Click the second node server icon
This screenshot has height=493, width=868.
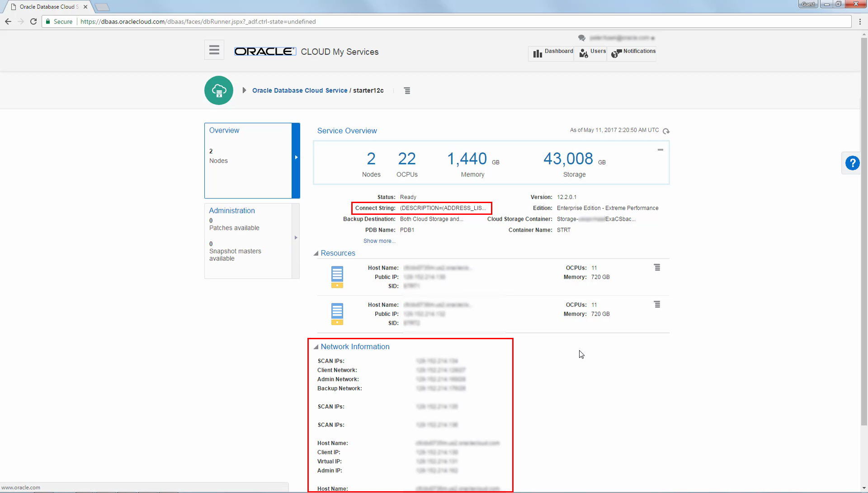coord(337,314)
